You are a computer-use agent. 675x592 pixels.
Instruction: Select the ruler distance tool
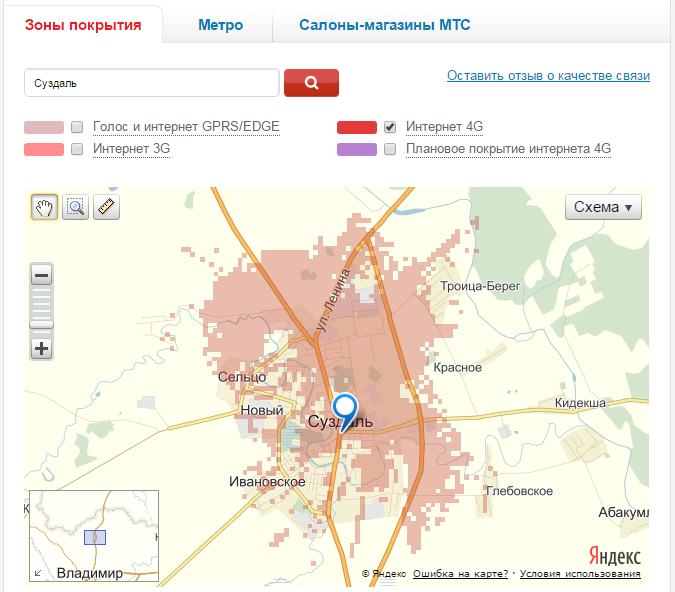106,207
